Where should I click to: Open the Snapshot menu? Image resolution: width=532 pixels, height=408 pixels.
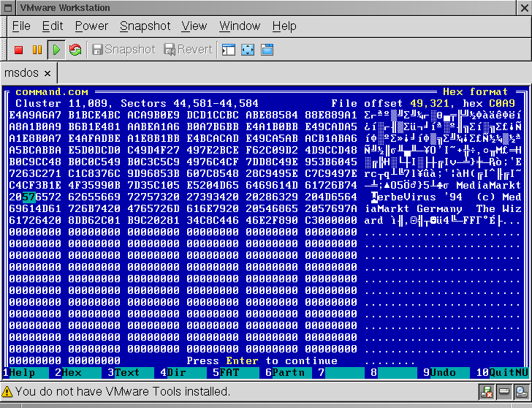(x=145, y=26)
